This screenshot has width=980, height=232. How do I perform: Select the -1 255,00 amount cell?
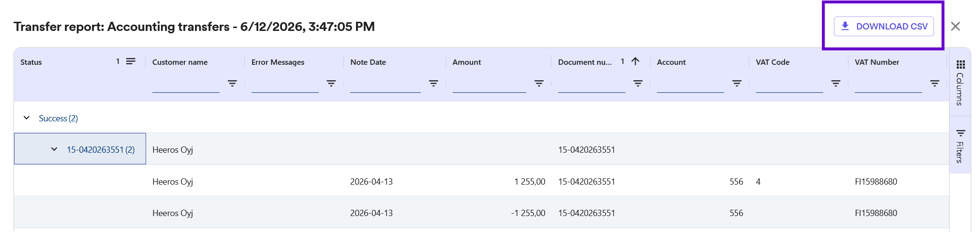tap(528, 213)
